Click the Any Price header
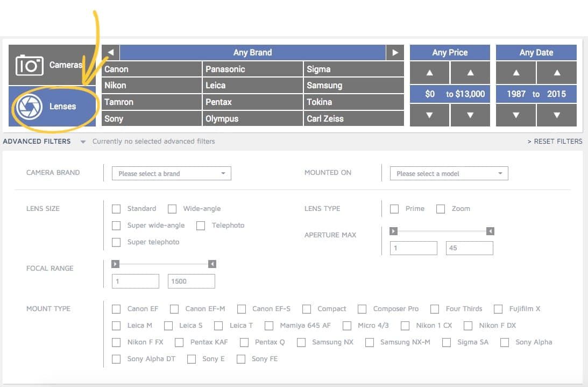 [450, 53]
